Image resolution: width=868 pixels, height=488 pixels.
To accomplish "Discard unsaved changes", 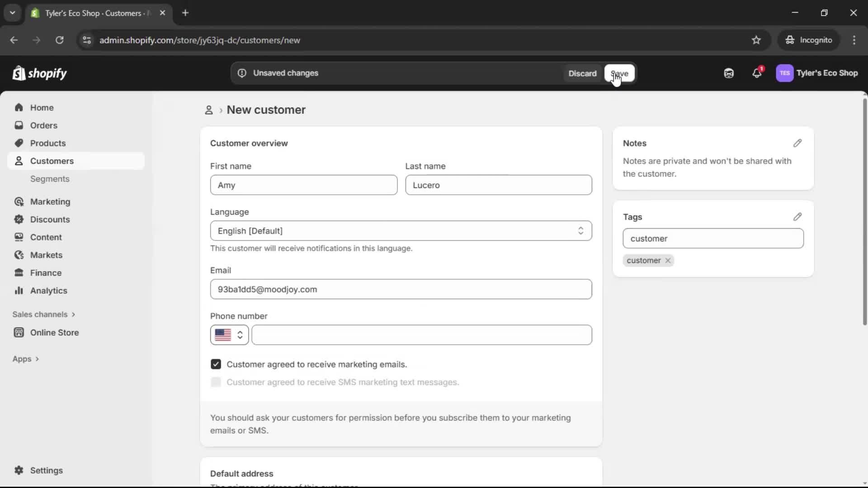I will point(582,73).
